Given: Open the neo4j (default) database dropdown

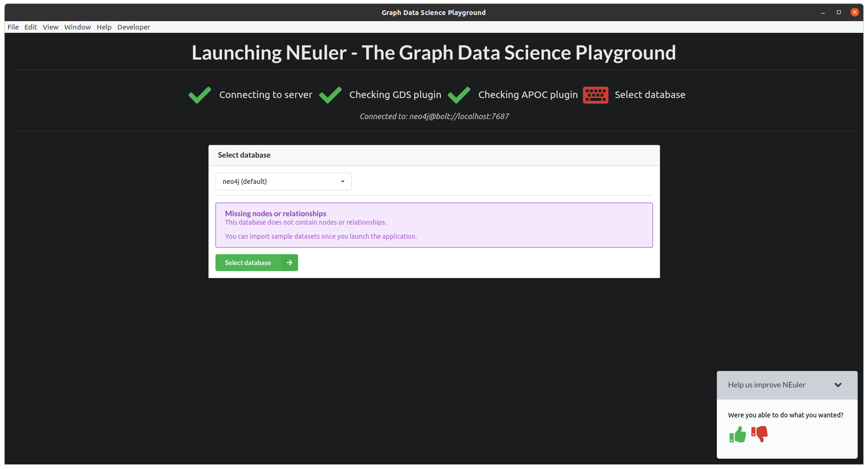Looking at the screenshot, I should (284, 182).
